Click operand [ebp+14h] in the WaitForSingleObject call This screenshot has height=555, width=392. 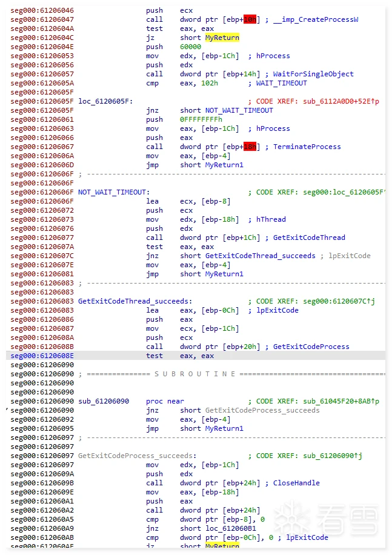[241, 74]
